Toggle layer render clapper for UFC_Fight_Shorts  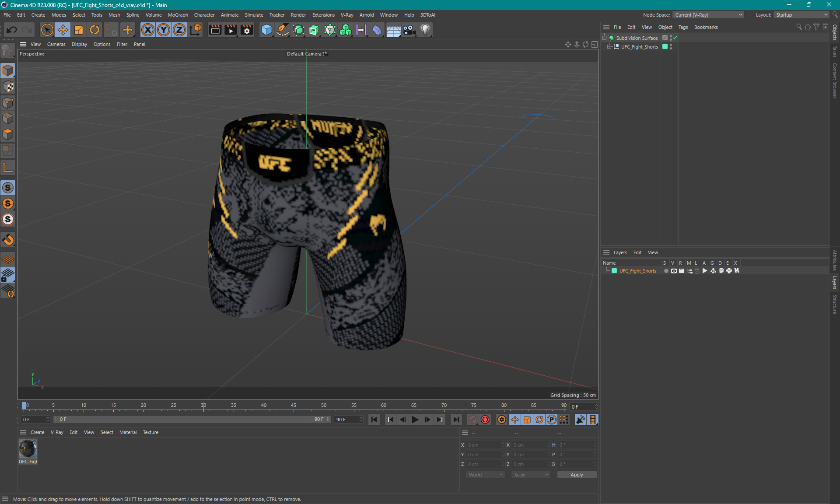point(682,271)
